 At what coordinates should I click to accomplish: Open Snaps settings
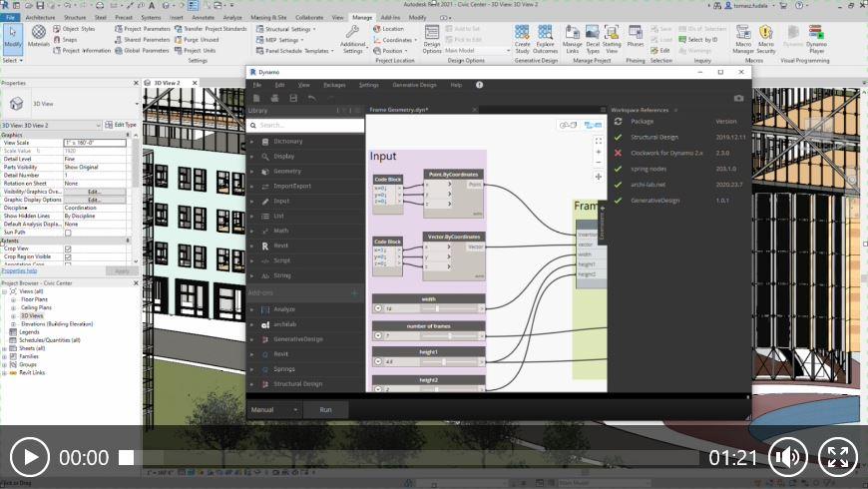65,39
